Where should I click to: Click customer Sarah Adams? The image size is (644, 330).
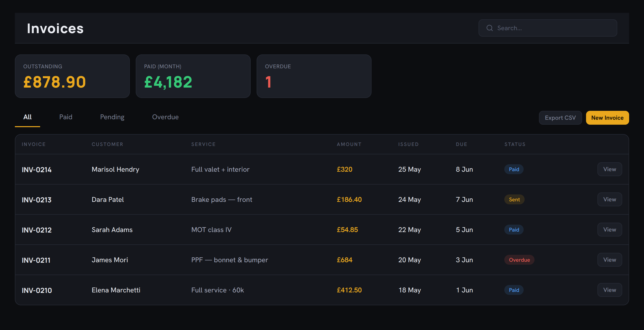coord(112,230)
